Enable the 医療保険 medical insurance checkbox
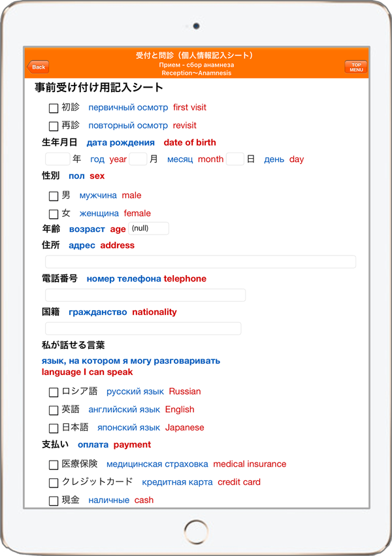This screenshot has width=392, height=556. coord(54,465)
